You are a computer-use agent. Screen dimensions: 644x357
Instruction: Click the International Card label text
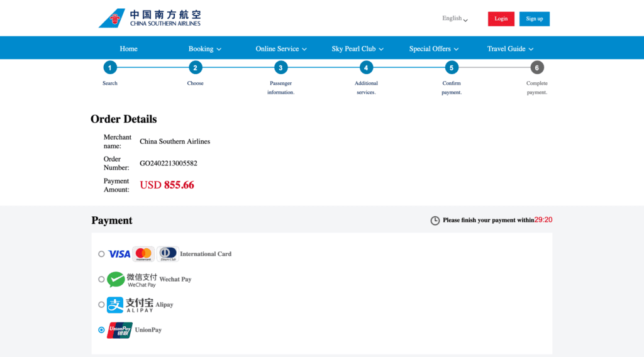click(x=206, y=254)
